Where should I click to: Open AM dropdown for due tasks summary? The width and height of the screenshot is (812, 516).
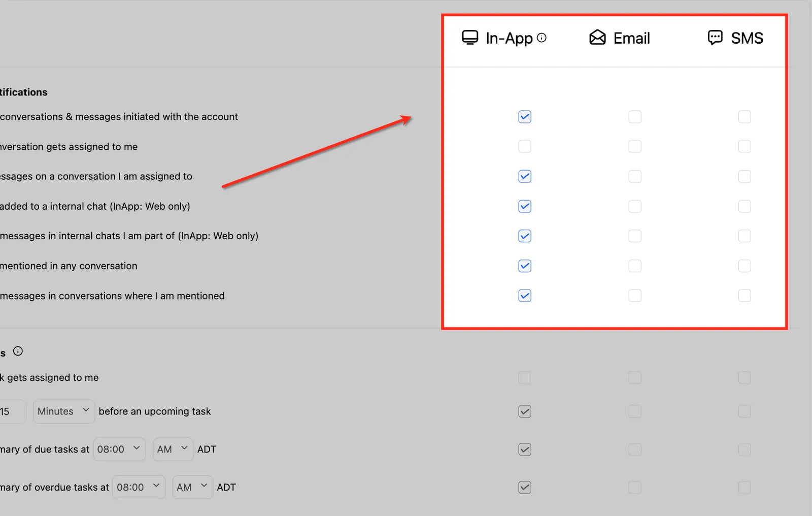173,449
